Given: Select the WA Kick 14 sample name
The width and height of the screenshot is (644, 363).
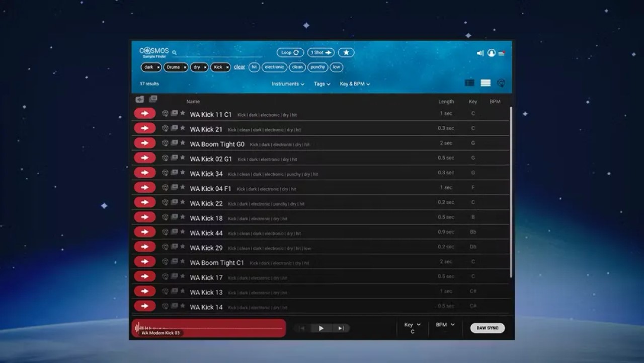Looking at the screenshot, I should (x=206, y=307).
